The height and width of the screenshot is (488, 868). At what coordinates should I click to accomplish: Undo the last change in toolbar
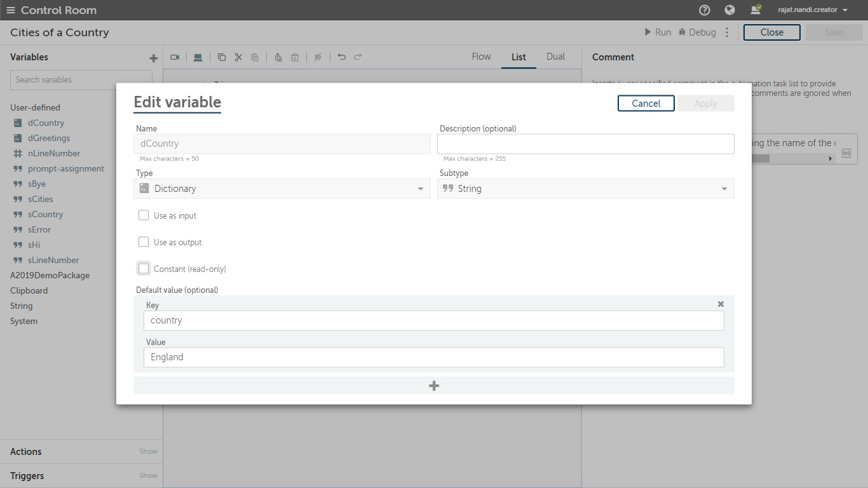point(341,57)
